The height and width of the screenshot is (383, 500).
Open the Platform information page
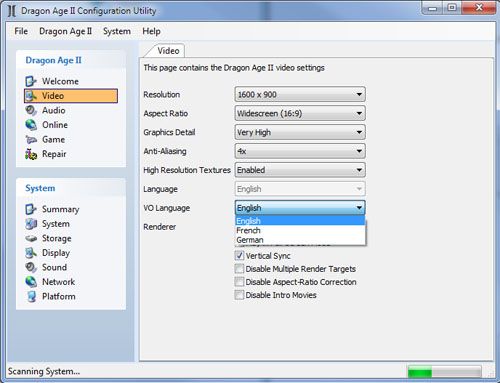pyautogui.click(x=59, y=296)
